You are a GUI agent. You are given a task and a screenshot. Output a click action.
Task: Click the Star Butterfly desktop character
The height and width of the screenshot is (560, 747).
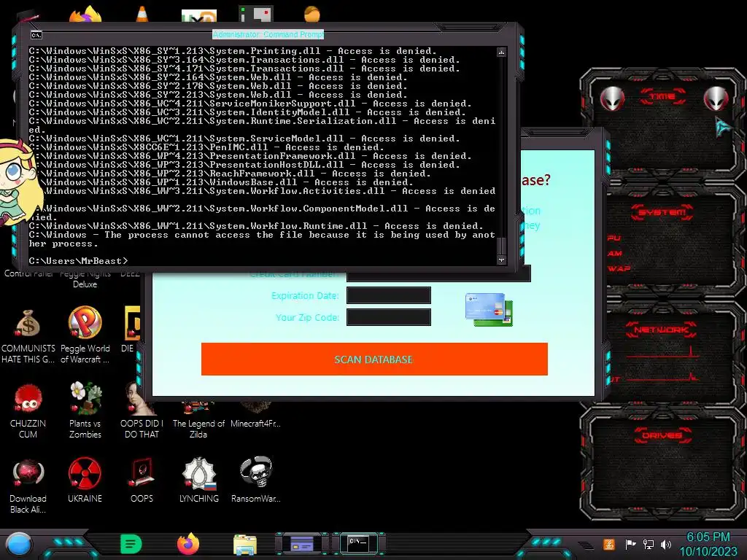(x=19, y=181)
